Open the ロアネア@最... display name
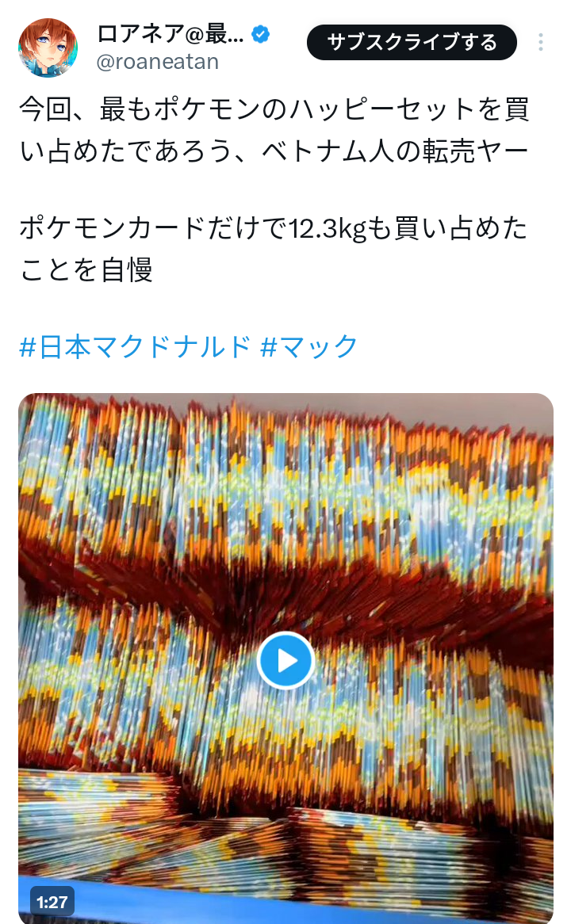This screenshot has width=571, height=924. pos(170,35)
